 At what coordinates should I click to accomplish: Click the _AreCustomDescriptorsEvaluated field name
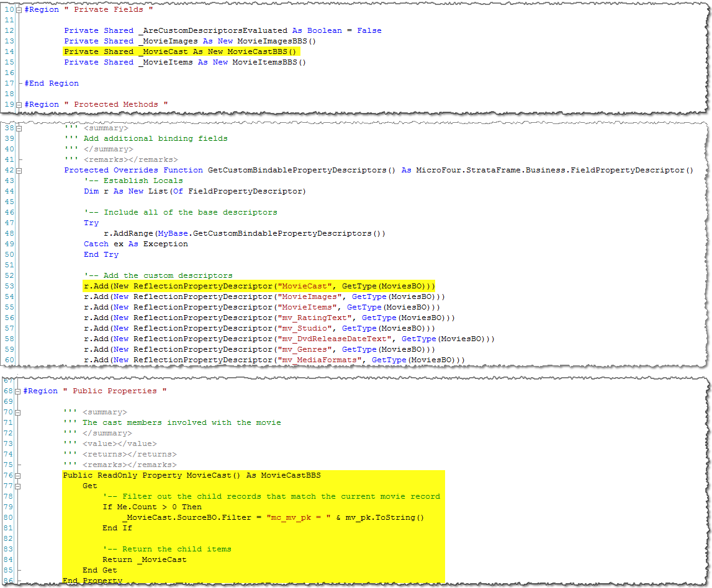[212, 31]
